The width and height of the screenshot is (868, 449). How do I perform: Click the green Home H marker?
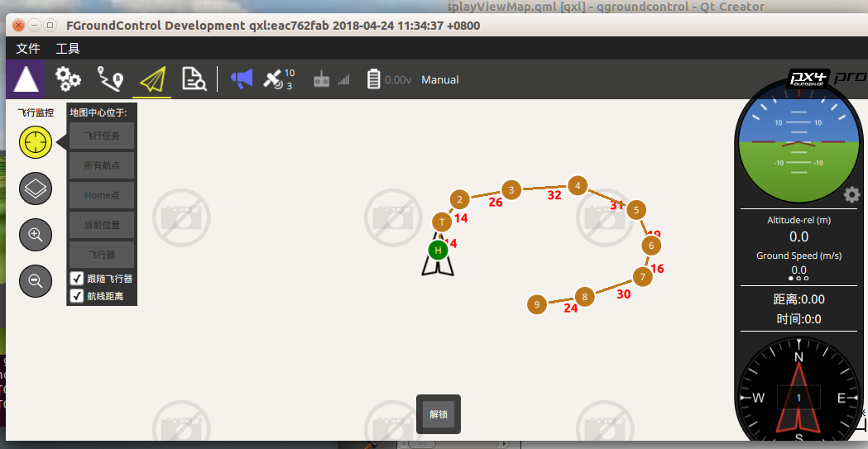438,250
